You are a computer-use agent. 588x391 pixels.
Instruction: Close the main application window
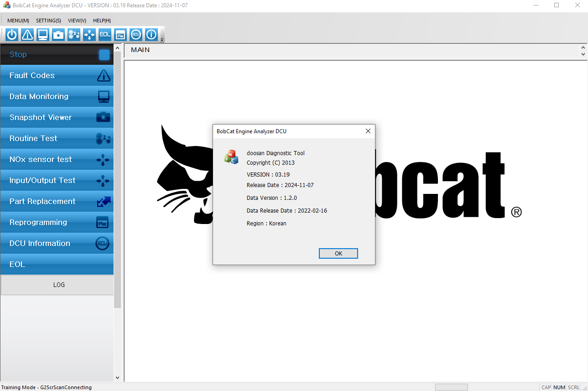(578, 5)
